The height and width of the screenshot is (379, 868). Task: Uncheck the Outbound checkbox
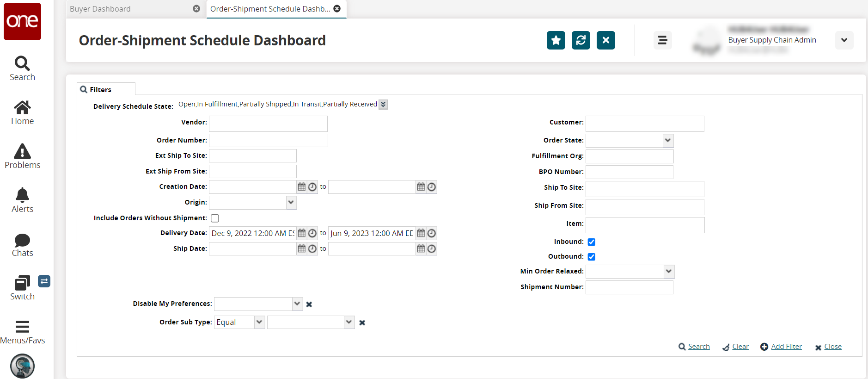point(591,257)
